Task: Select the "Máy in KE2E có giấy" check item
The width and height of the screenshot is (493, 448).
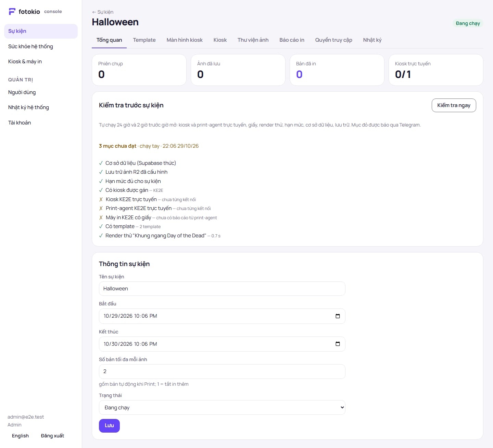Action: 158,218
